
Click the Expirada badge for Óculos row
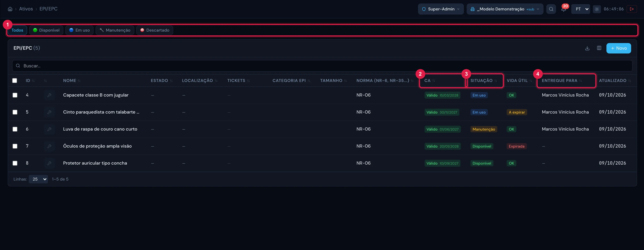(517, 146)
